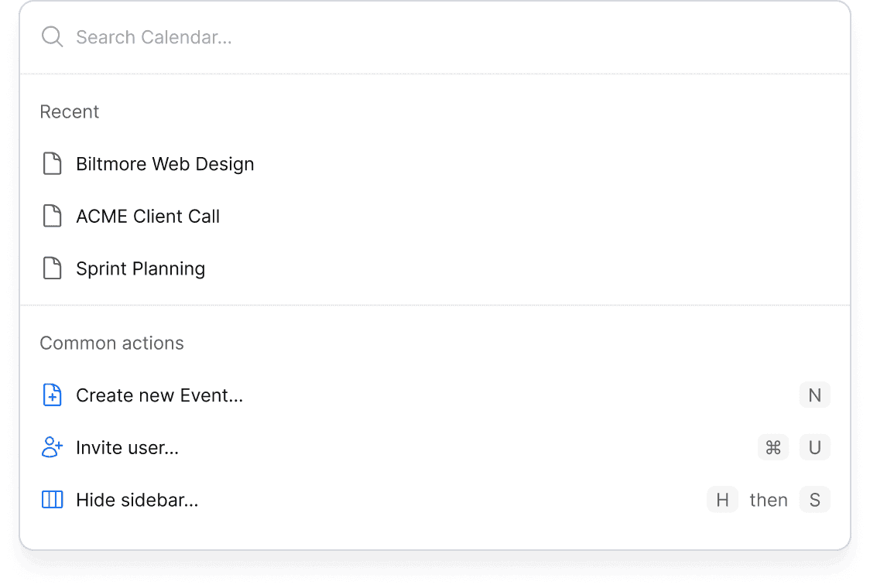The image size is (870, 588).
Task: Click the Common actions section header
Action: [x=111, y=343]
